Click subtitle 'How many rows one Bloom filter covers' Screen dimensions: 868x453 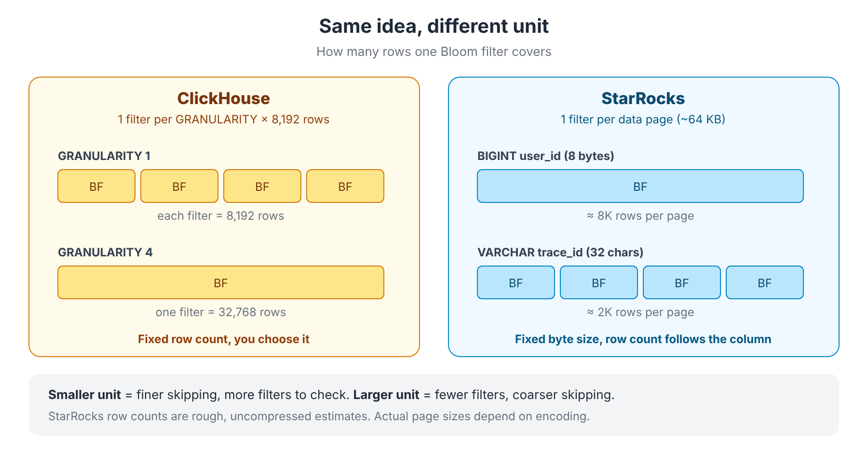[x=434, y=52]
